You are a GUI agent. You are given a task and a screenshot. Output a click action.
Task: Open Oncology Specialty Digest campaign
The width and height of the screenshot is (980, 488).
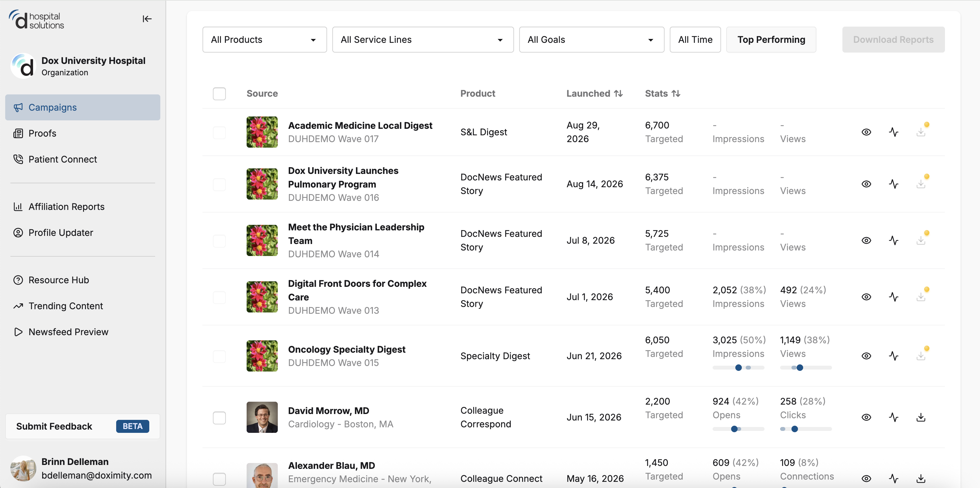click(347, 349)
